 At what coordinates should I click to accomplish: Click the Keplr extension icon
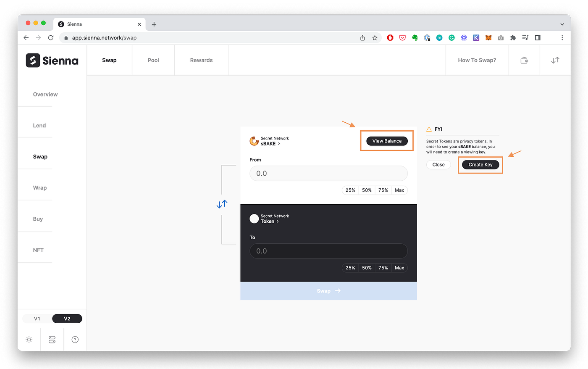pos(476,37)
